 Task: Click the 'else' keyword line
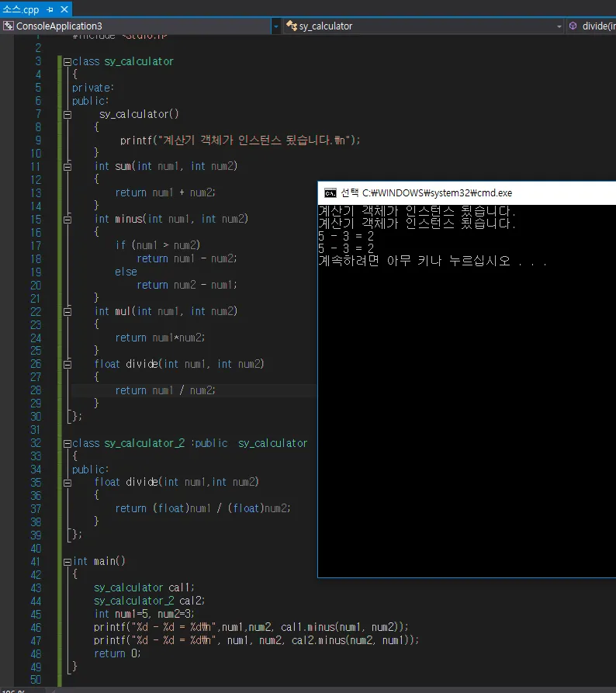tap(126, 272)
